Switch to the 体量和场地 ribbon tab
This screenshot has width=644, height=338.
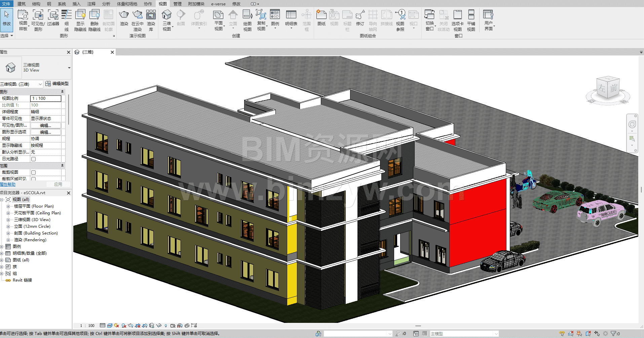[127, 4]
